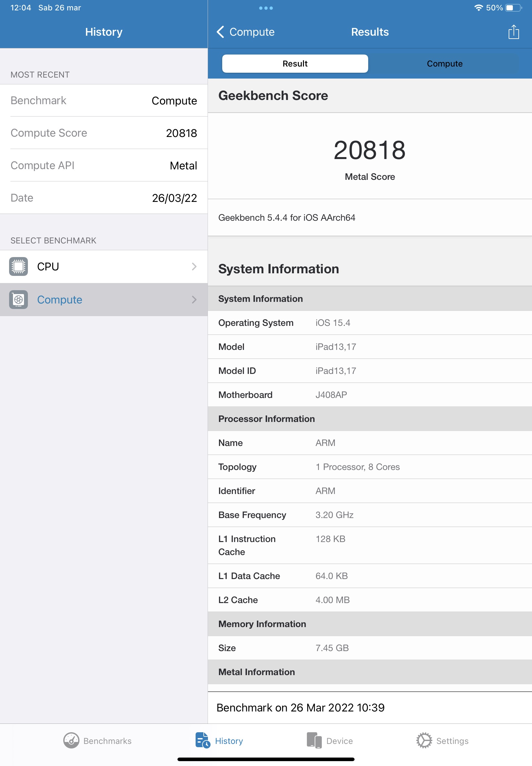
Task: Tap the home indicator bar
Action: pos(266,759)
